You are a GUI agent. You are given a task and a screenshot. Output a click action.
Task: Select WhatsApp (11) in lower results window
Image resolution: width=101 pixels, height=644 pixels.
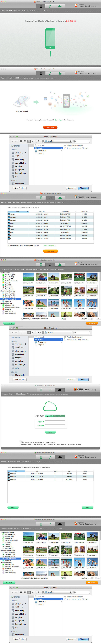[9, 564]
